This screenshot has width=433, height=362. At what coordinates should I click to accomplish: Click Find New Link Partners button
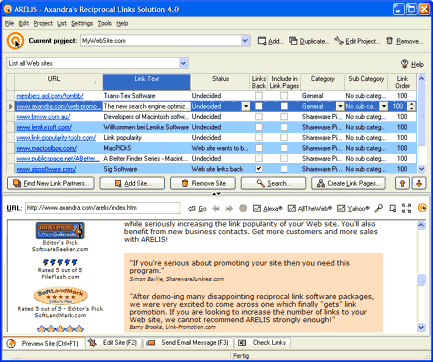(51, 183)
